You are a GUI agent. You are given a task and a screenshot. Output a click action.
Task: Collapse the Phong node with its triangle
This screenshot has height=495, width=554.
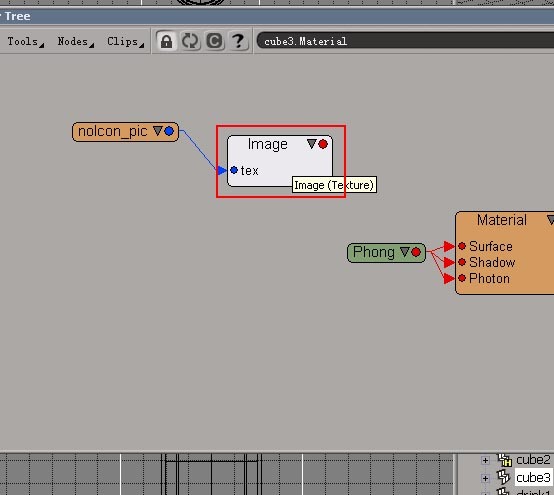point(405,252)
